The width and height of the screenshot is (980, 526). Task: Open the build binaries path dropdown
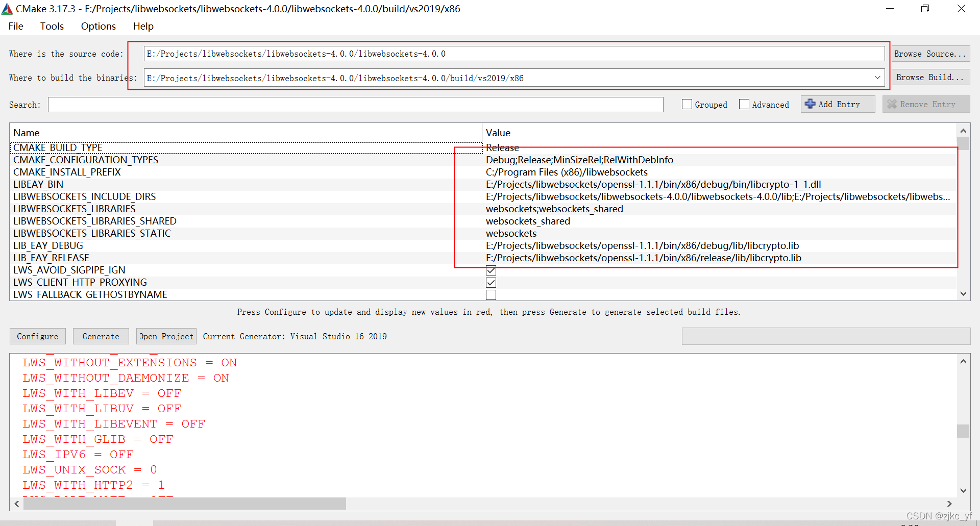tap(877, 78)
